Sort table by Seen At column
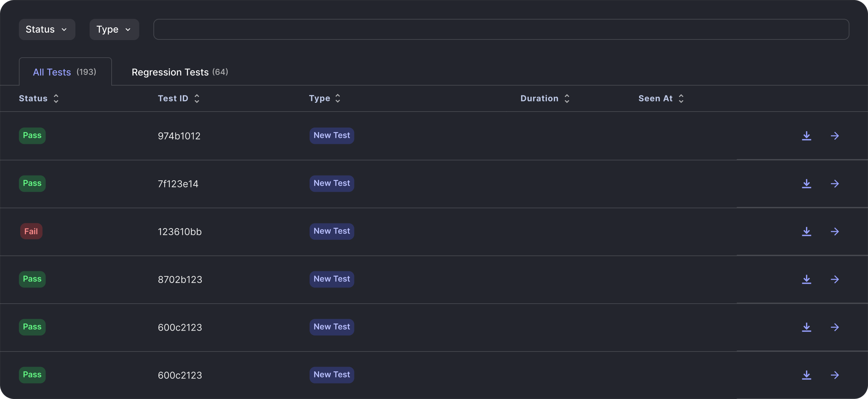The height and width of the screenshot is (399, 868). pyautogui.click(x=661, y=98)
